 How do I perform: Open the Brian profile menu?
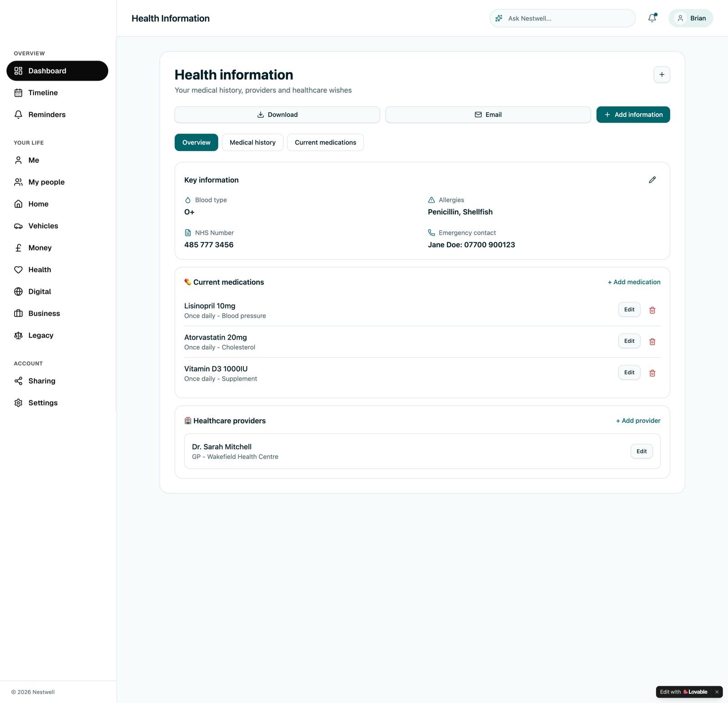(690, 18)
